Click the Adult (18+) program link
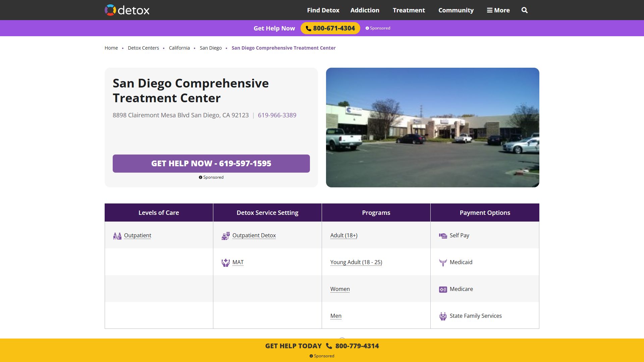The image size is (644, 362). click(x=344, y=235)
